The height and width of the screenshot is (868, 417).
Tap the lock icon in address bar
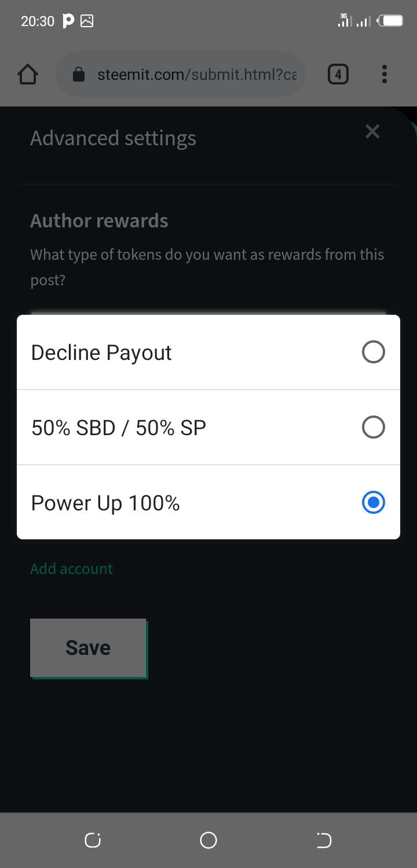coord(79,75)
